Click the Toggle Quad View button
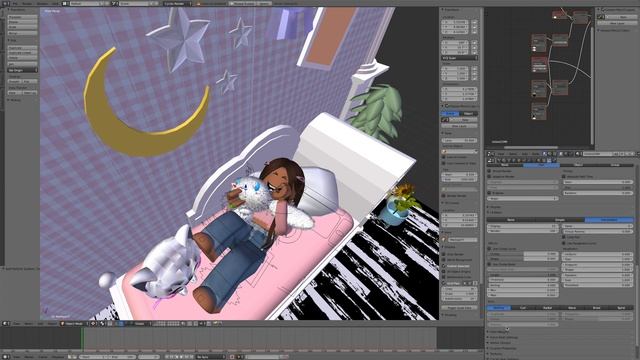Screen dimensions: 640x360 [459, 308]
